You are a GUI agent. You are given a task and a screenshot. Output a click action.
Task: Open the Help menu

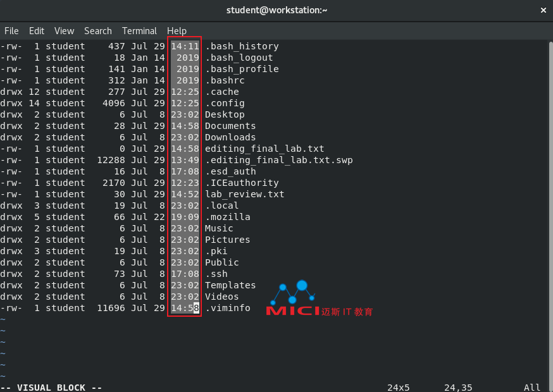[177, 31]
